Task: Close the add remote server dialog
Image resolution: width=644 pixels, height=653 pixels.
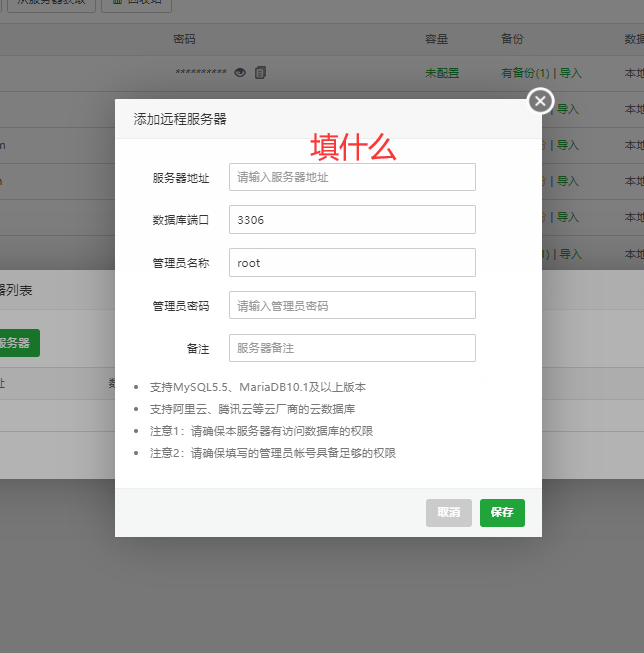Action: 540,101
